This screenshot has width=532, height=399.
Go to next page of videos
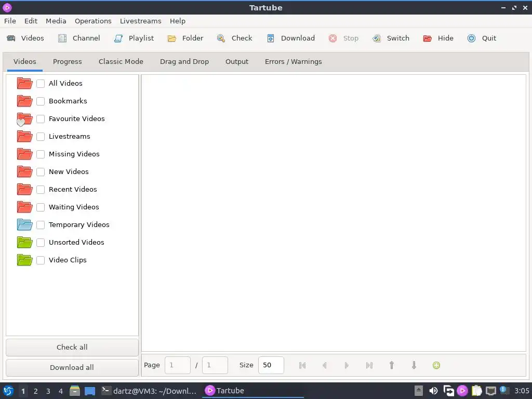click(347, 365)
